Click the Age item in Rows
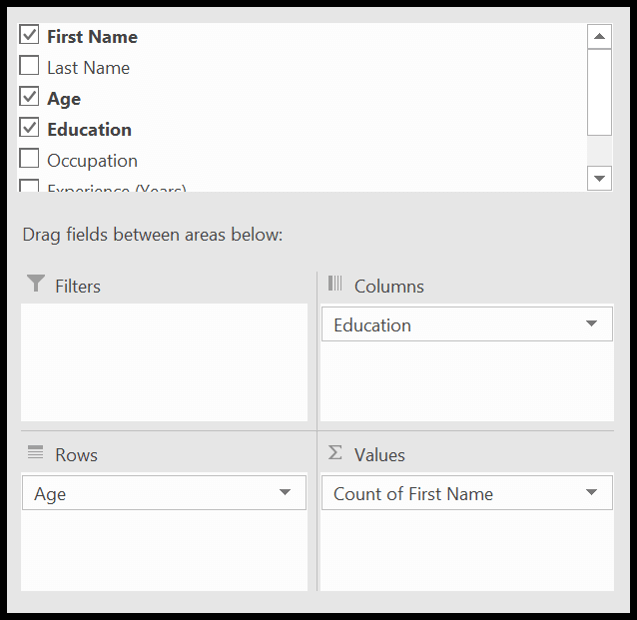 [164, 493]
